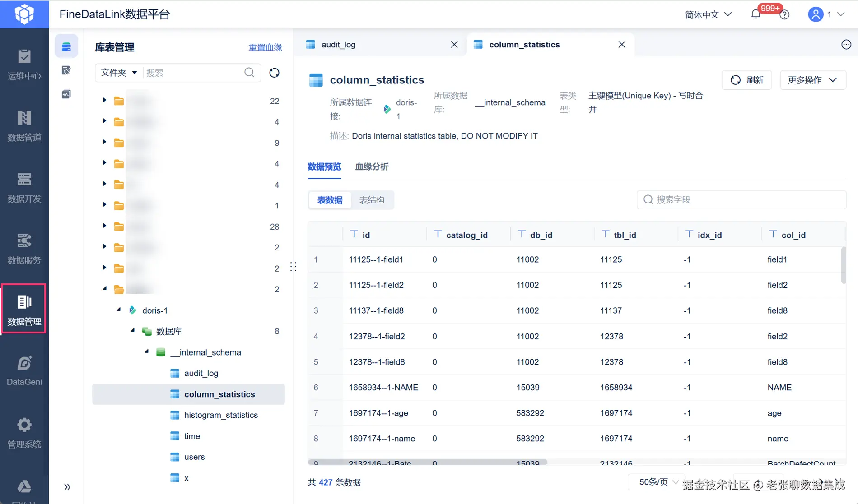Click the search magnifier in the tree panel
The image size is (858, 504).
[x=249, y=73]
